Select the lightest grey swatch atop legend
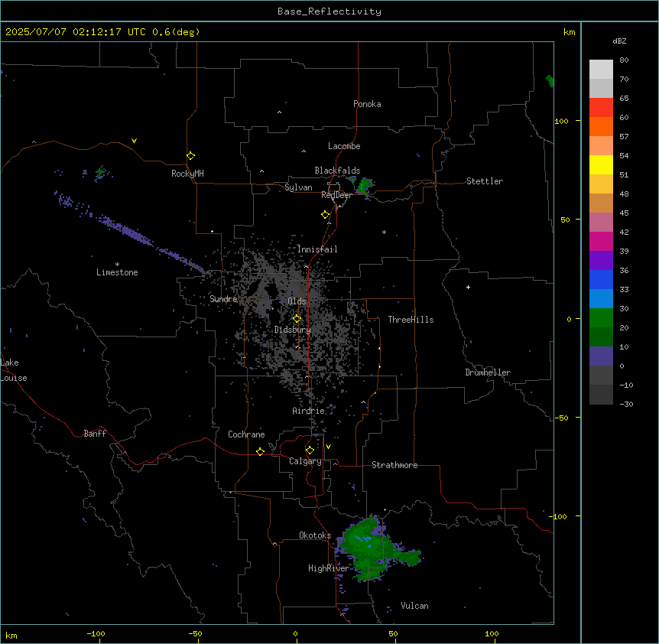Viewport: 659px width, 644px height. point(601,69)
